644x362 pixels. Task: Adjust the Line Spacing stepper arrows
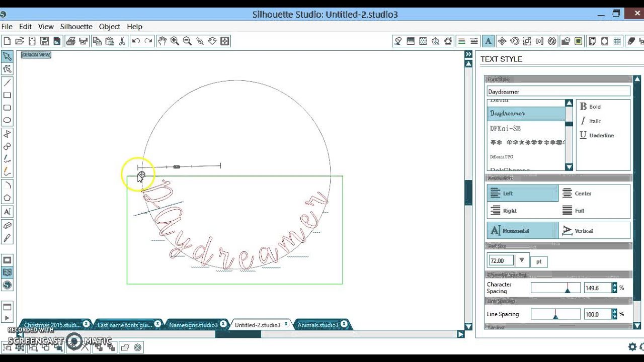(614, 314)
